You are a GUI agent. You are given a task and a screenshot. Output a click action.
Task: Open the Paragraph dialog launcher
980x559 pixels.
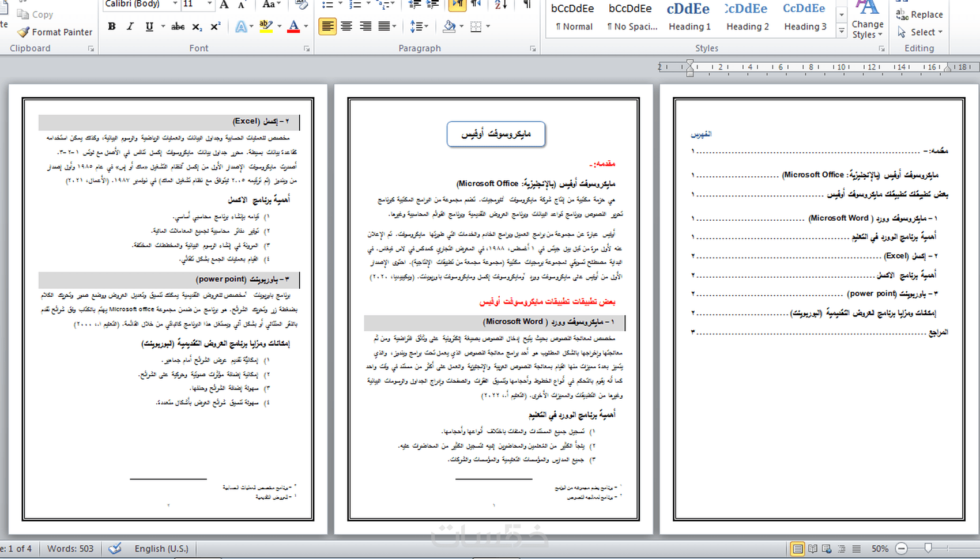533,49
